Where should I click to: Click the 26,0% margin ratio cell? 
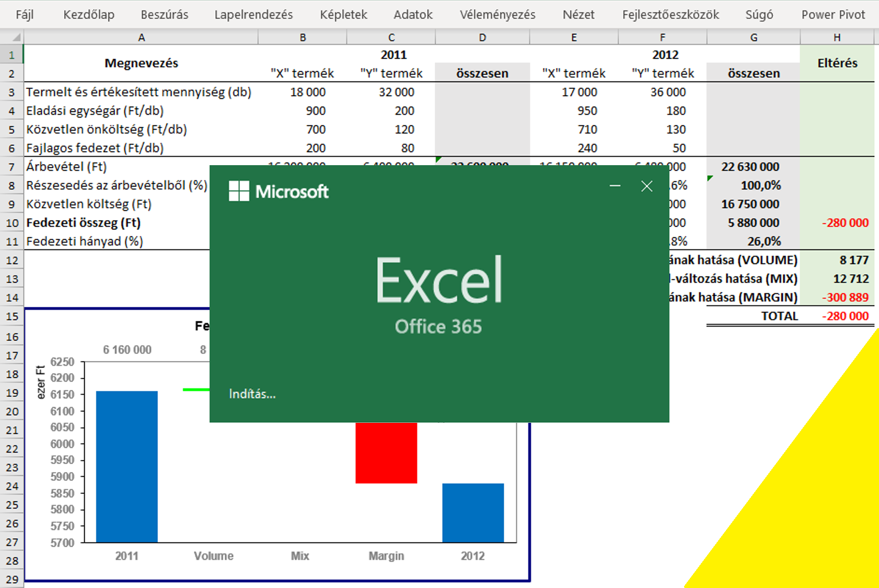(x=754, y=241)
